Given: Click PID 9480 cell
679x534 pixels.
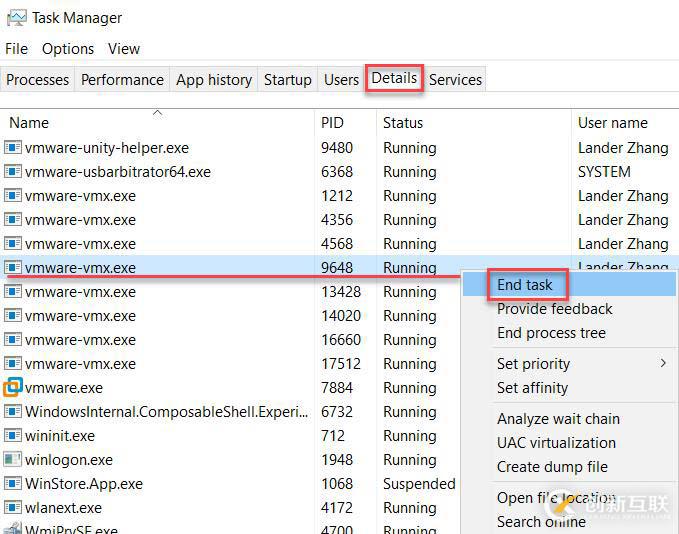Looking at the screenshot, I should [337, 148].
